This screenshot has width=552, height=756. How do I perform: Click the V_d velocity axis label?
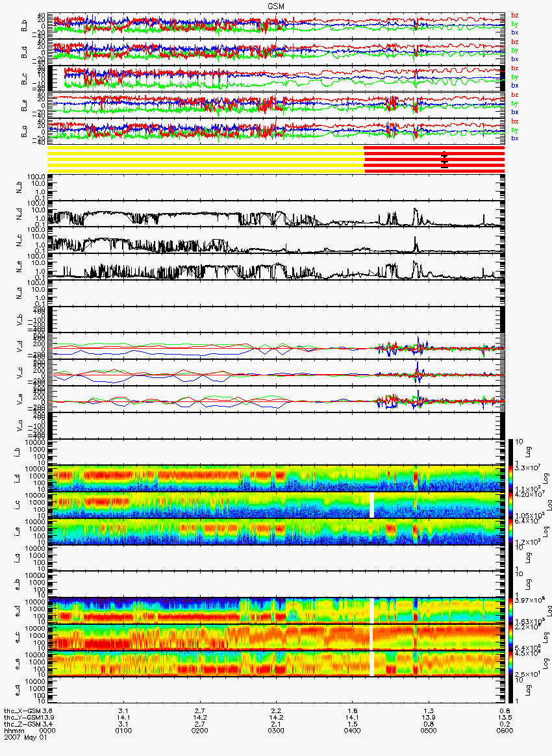pos(20,346)
